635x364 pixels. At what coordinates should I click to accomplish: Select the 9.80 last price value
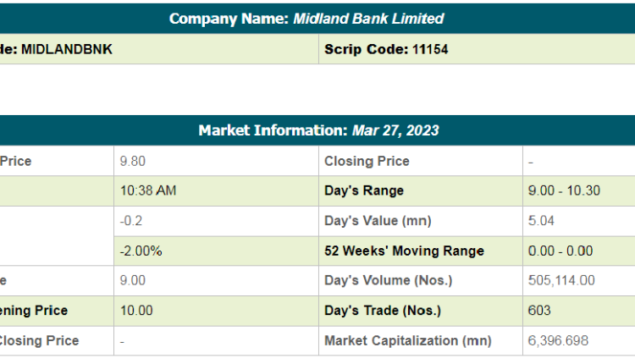[133, 161]
